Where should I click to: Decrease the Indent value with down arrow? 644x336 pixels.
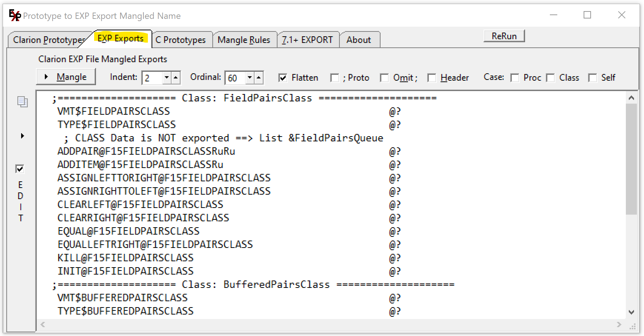(x=167, y=77)
